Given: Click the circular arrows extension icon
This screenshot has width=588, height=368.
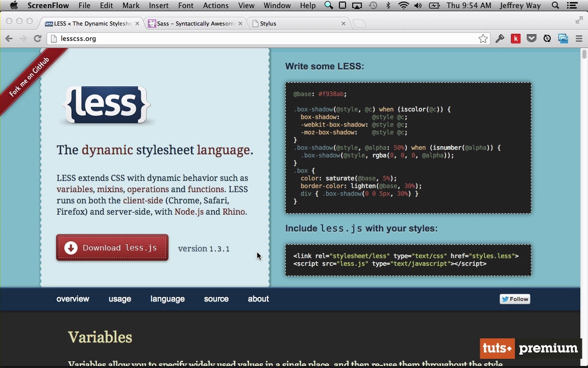Looking at the screenshot, I should (547, 38).
